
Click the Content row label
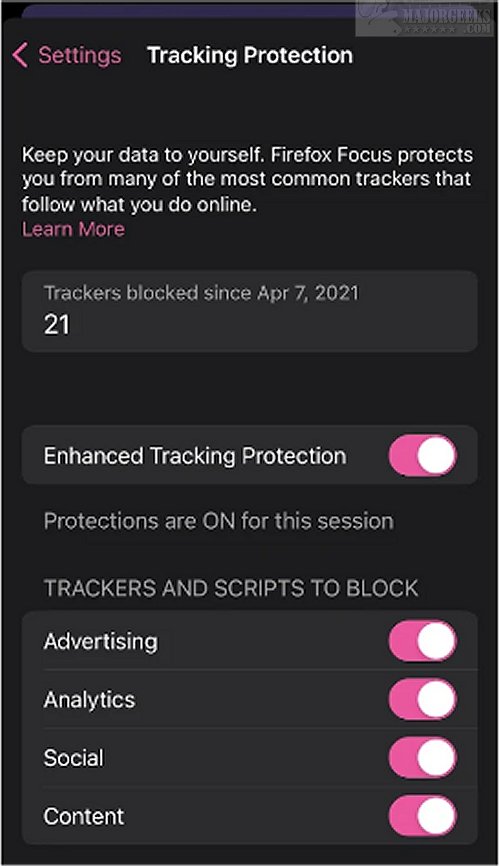point(84,816)
